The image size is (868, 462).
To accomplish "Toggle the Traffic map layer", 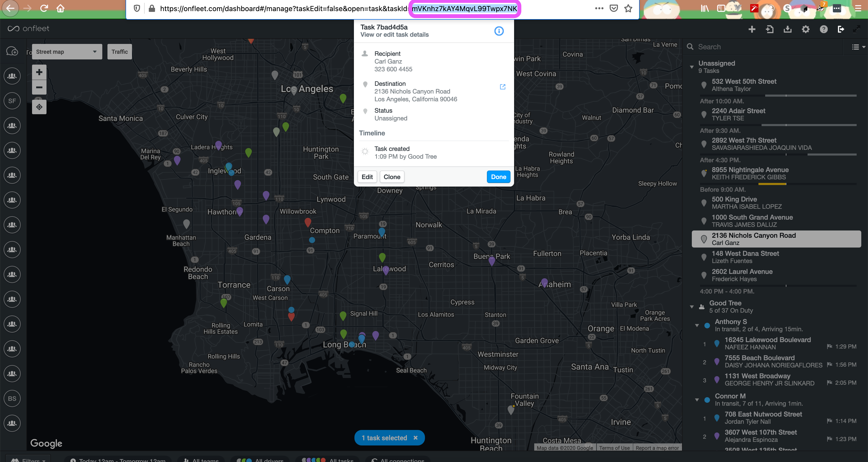I will 120,52.
